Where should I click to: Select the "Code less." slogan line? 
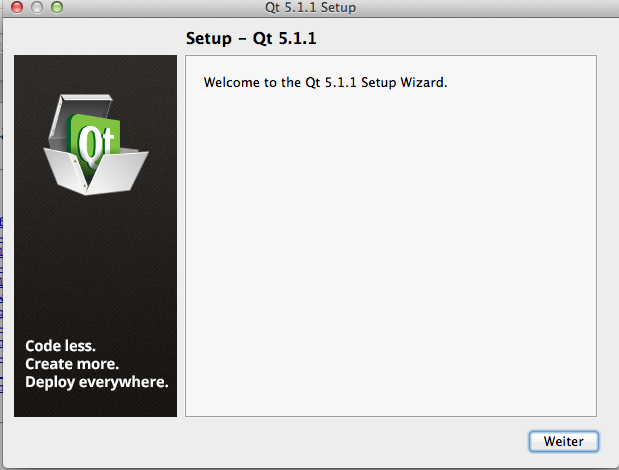60,345
